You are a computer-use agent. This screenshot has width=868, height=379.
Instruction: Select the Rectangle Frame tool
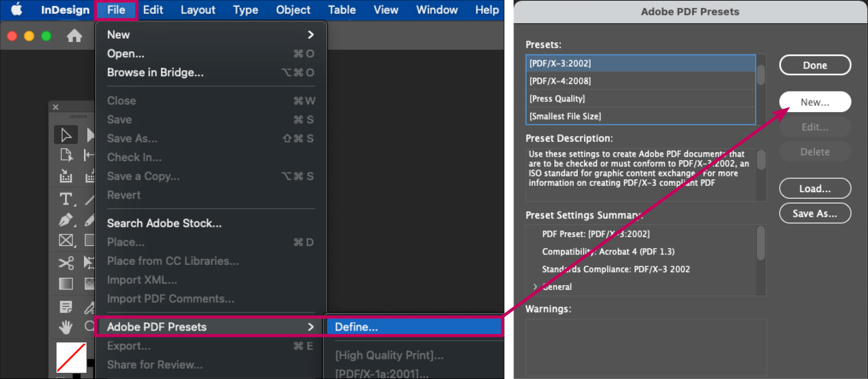pyautogui.click(x=66, y=241)
